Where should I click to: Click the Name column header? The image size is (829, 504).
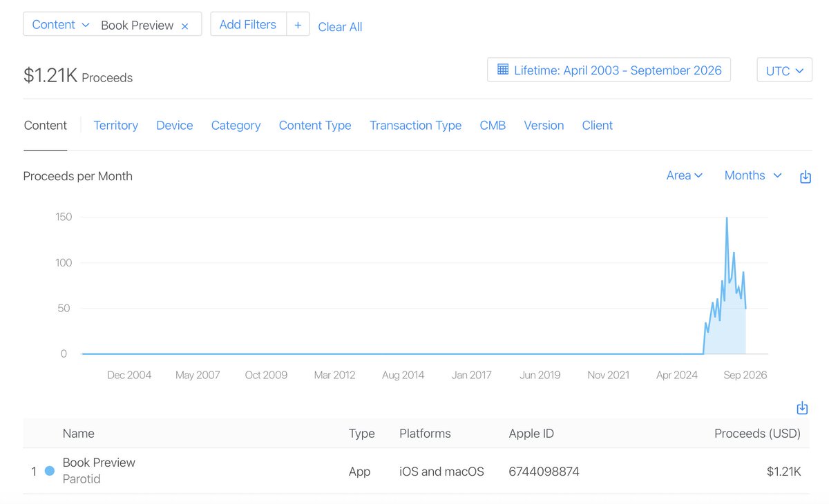click(x=79, y=434)
